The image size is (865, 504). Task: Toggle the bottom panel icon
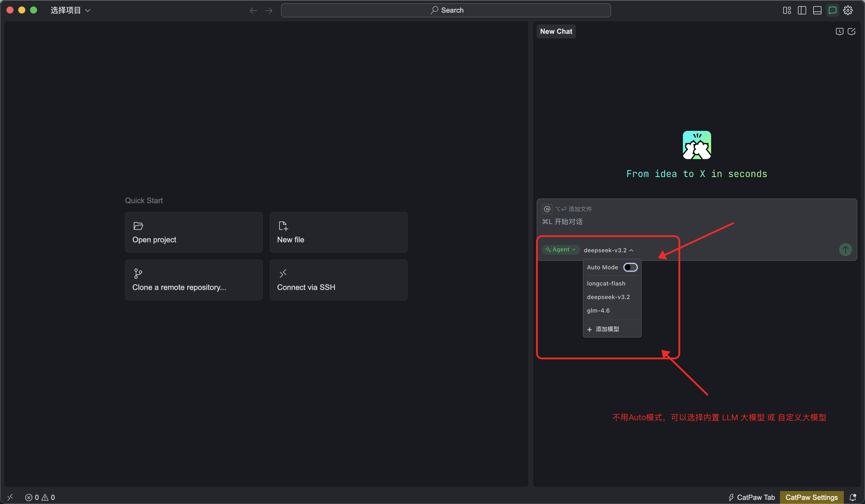817,10
